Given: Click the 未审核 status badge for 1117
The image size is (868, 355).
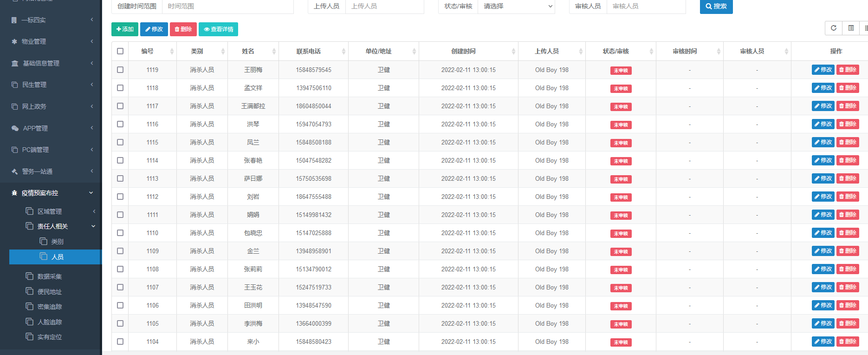Looking at the screenshot, I should pos(621,107).
